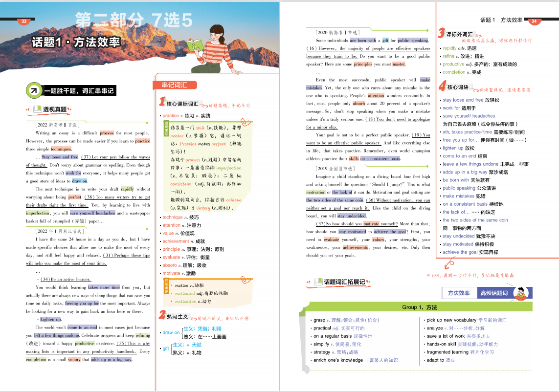The width and height of the screenshot is (559, 392).
Task: Click the phrase work for 适用于
Action: click(459, 108)
